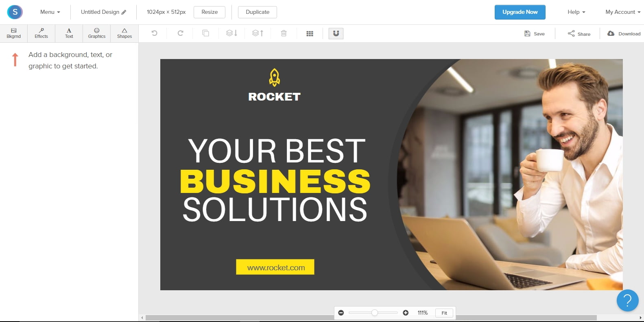Save the design
Viewport: 644px width, 322px height.
pos(535,34)
